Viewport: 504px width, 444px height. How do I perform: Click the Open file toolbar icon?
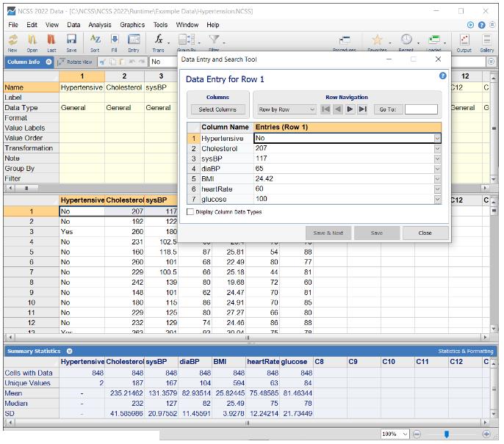point(32,40)
